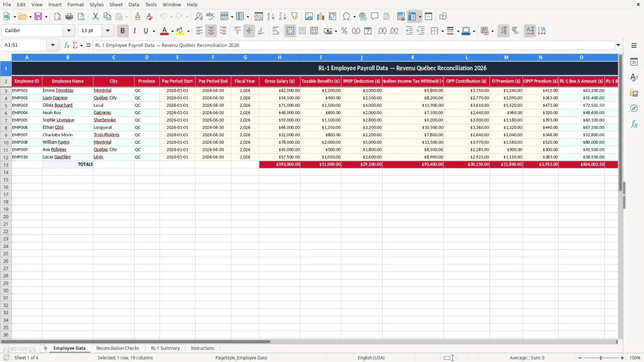Click the Copy icon
Viewport: 644px width, 362px height.
pyautogui.click(x=107, y=17)
